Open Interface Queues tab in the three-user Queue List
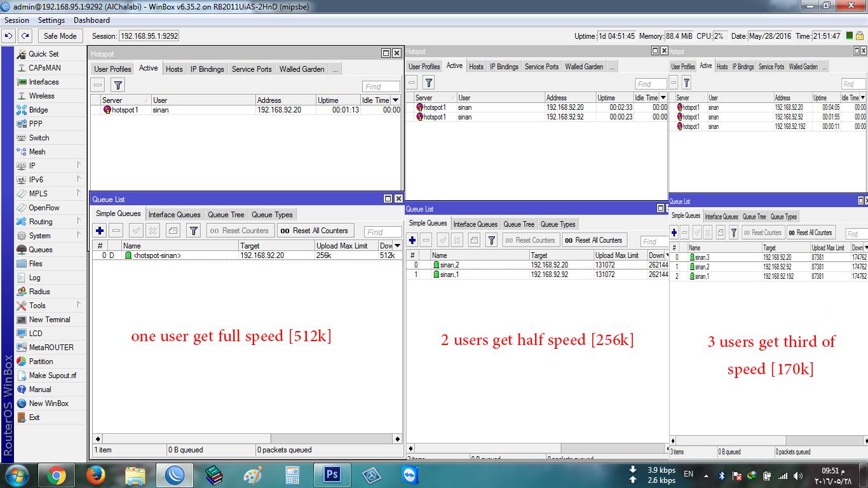Image resolution: width=868 pixels, height=488 pixels. [x=721, y=217]
